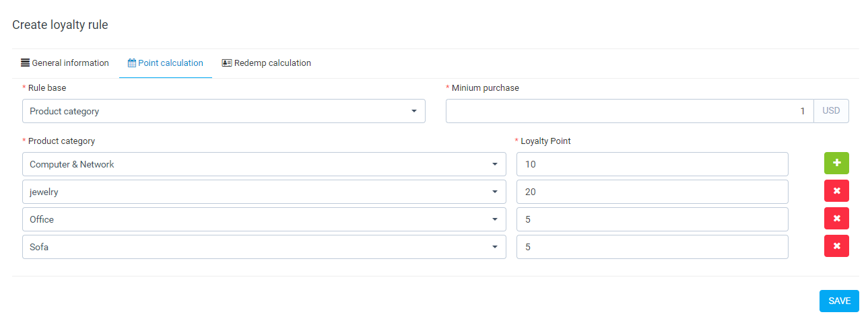The width and height of the screenshot is (868, 333).
Task: Remove the Sofa category row
Action: [x=836, y=246]
